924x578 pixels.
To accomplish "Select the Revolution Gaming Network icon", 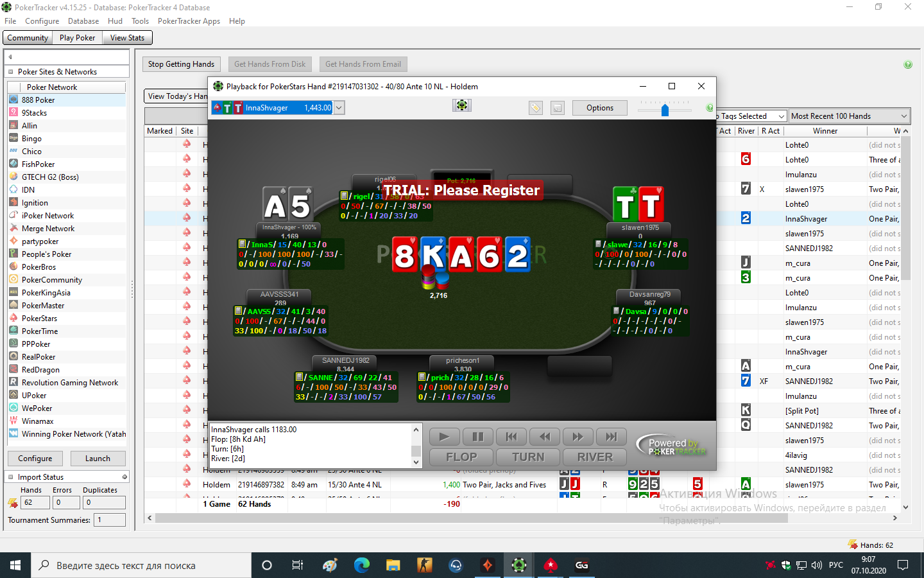I will point(13,382).
